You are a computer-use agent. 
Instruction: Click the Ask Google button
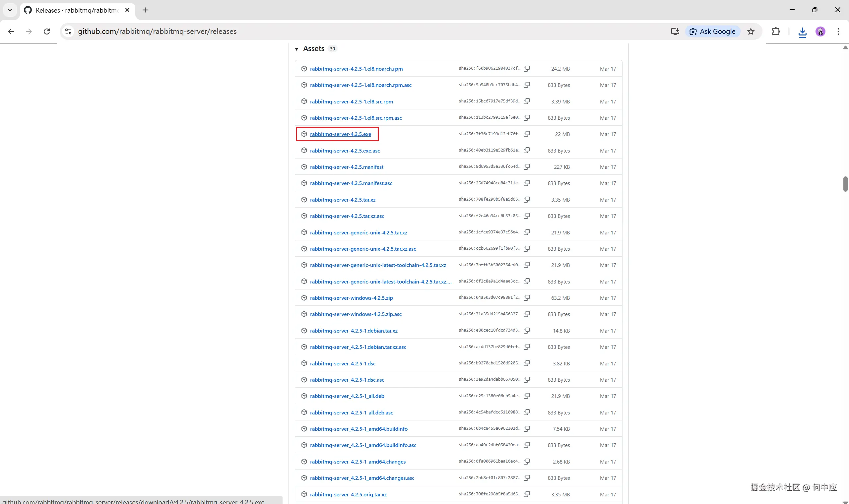tap(712, 31)
